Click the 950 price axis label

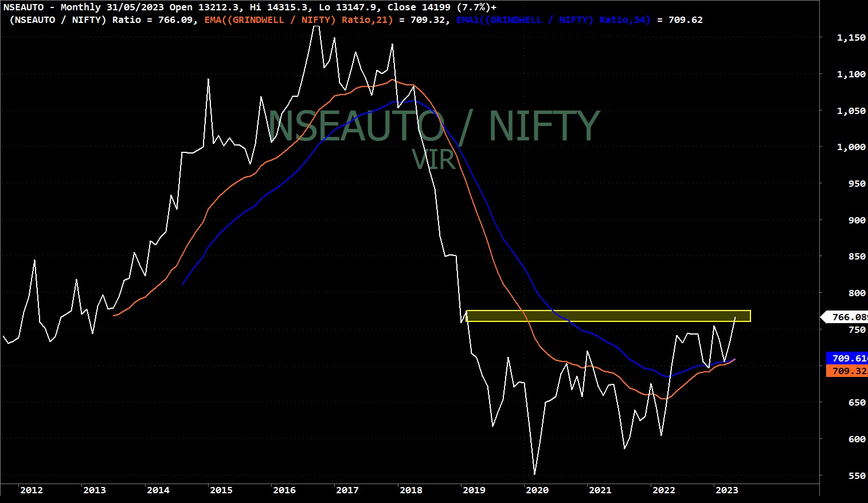pyautogui.click(x=857, y=183)
